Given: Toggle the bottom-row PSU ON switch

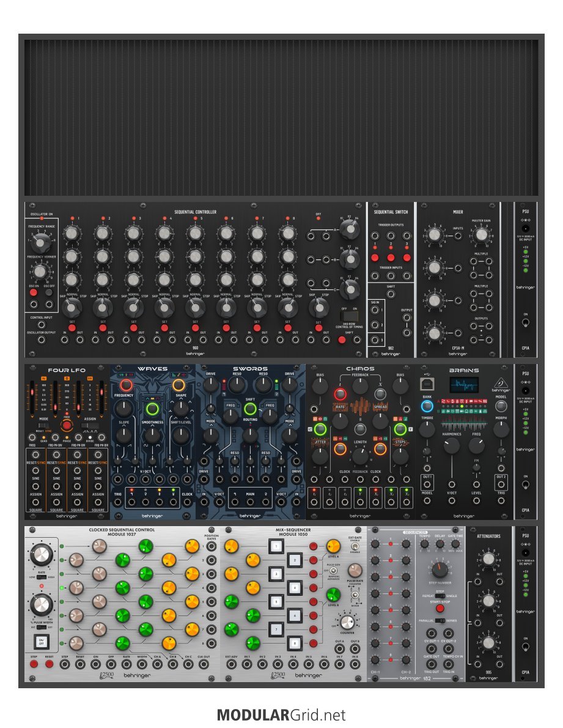Looking at the screenshot, I should [526, 646].
